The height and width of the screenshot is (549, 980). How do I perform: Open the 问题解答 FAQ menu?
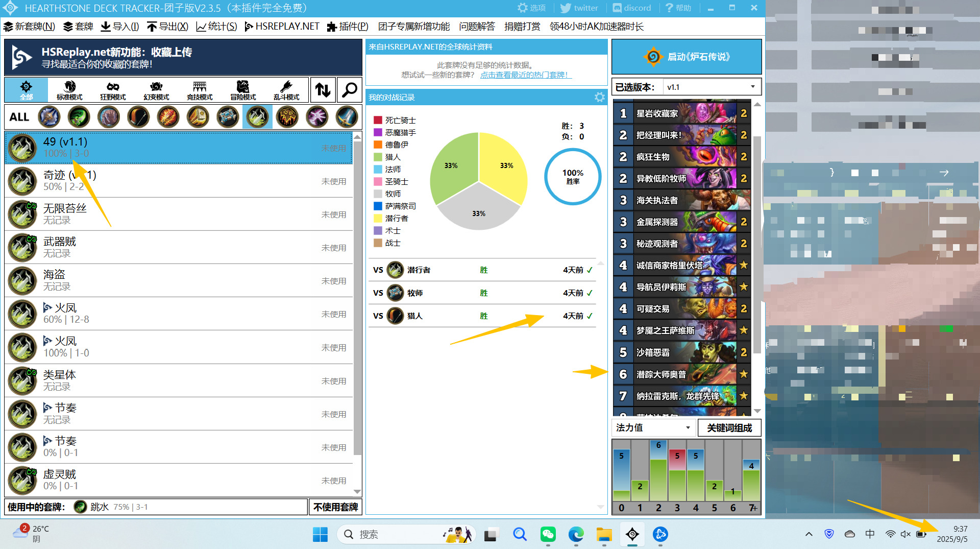coord(477,27)
